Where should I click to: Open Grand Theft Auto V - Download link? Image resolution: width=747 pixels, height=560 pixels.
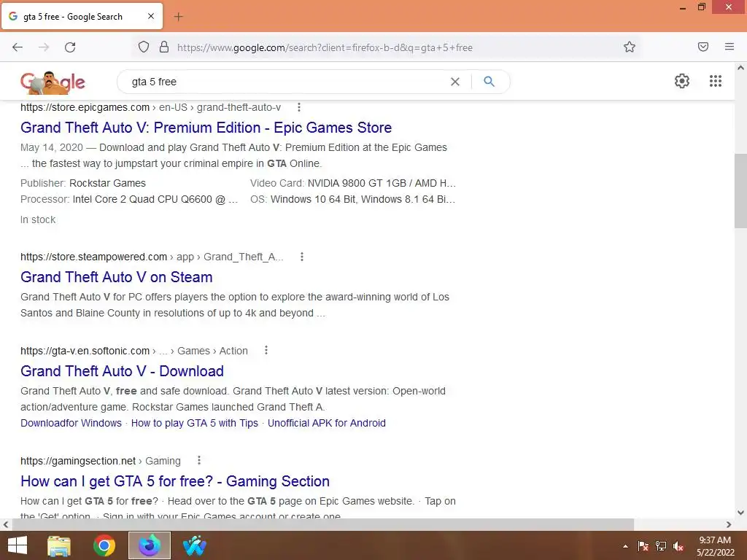122,371
